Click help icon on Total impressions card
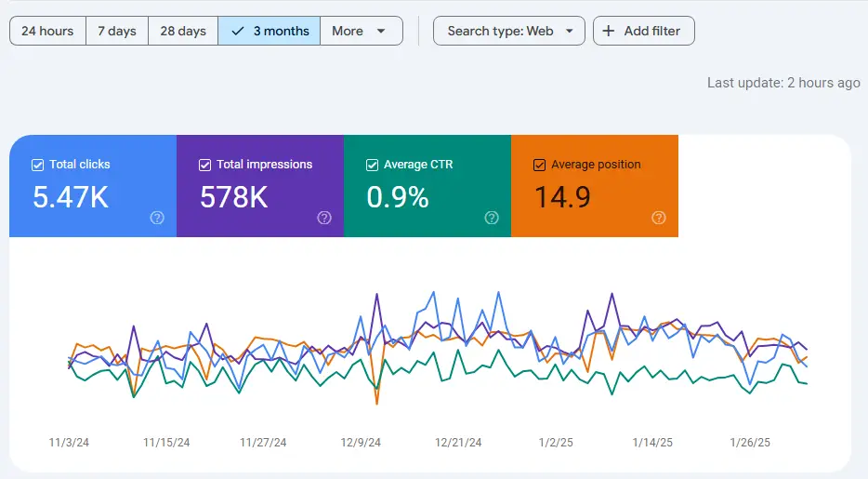The height and width of the screenshot is (479, 868). tap(324, 218)
